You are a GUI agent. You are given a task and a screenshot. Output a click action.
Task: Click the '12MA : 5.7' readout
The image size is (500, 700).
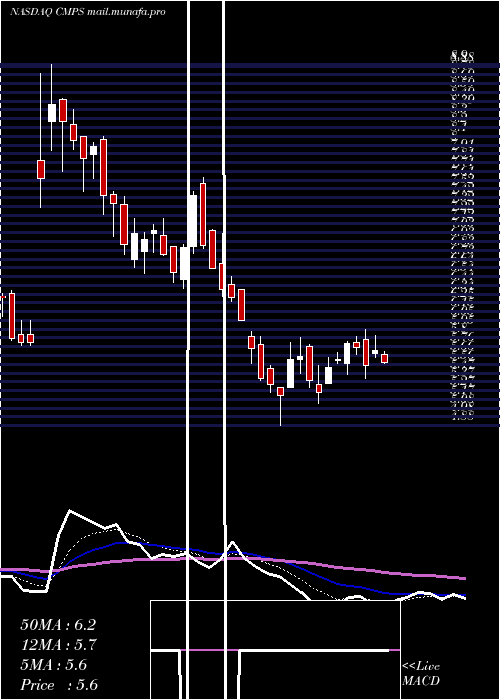pos(59,645)
